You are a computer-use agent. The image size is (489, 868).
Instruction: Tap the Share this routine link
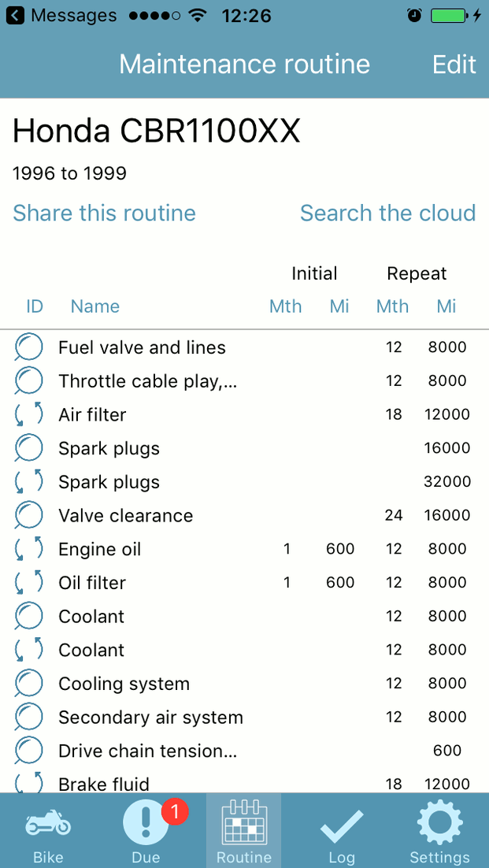click(104, 213)
